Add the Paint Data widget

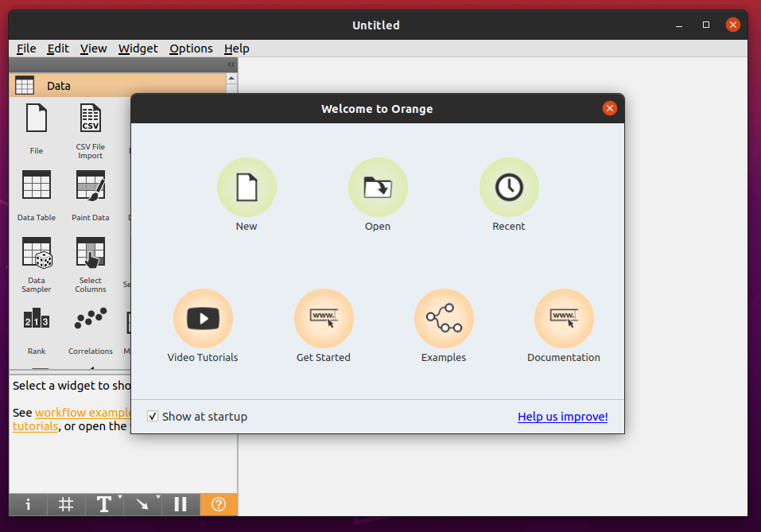91,195
